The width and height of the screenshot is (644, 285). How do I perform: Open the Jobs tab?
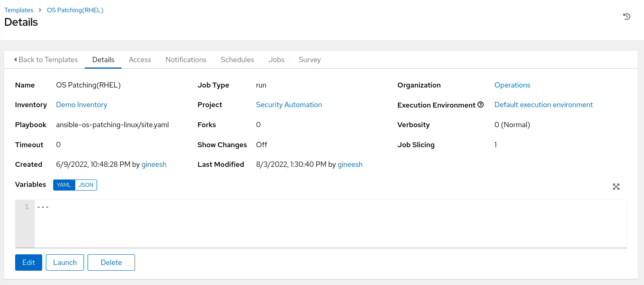pyautogui.click(x=276, y=60)
